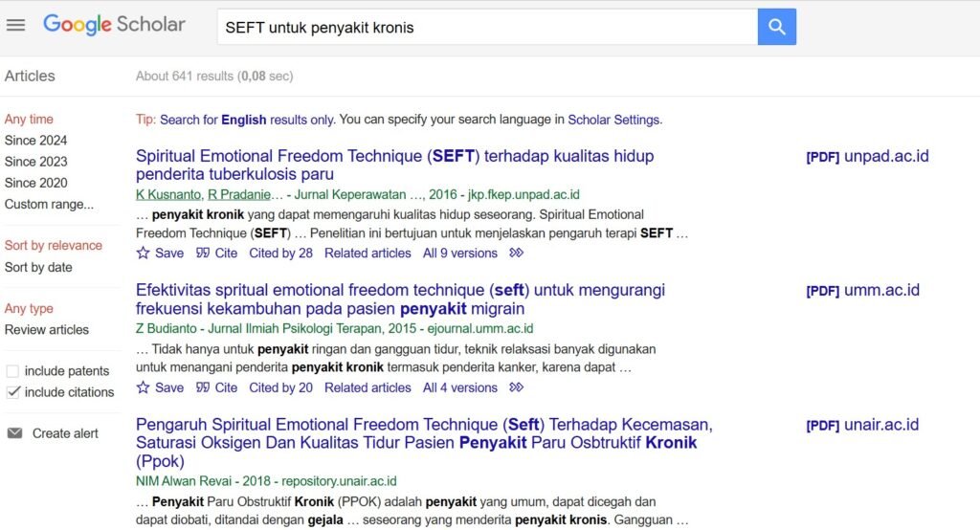Click the Cite quote icon for tuberkulosis paru result

click(x=203, y=254)
